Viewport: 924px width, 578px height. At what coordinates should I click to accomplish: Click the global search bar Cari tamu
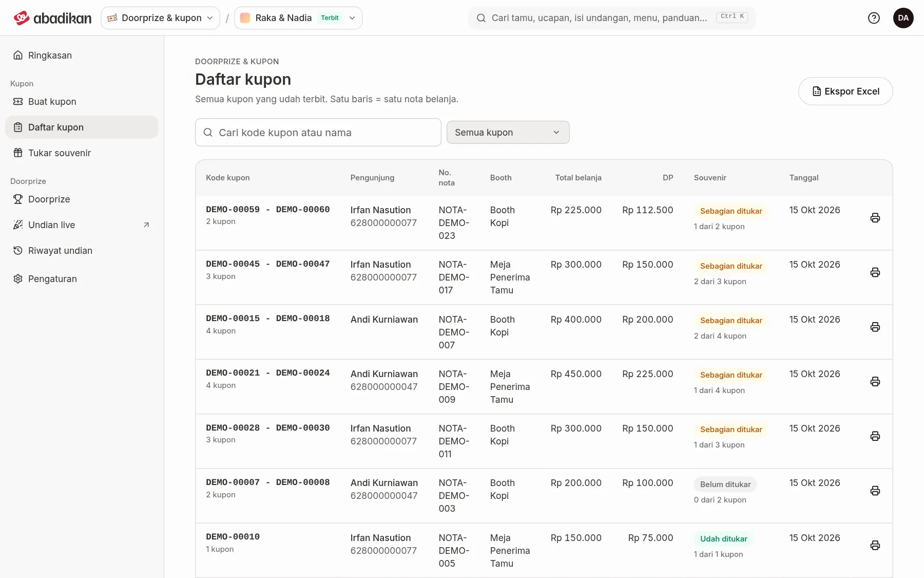[x=612, y=18]
